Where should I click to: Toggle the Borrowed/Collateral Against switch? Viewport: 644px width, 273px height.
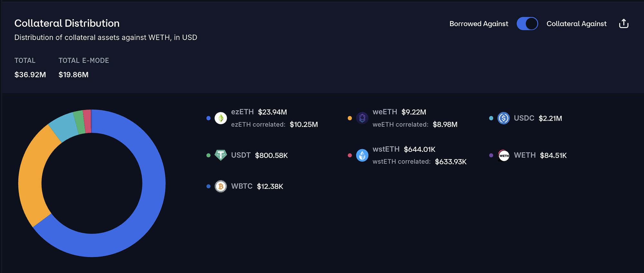pos(527,24)
